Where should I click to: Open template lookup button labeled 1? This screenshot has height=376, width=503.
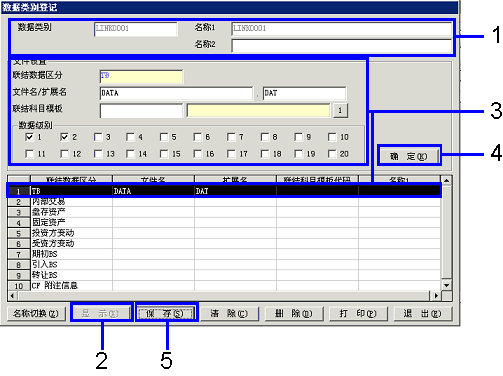point(340,110)
